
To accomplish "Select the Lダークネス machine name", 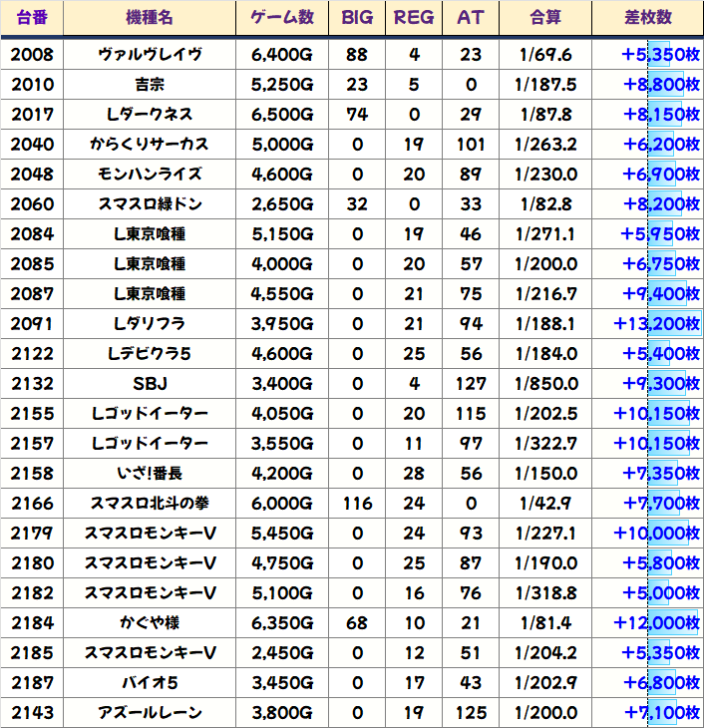I will [x=150, y=115].
